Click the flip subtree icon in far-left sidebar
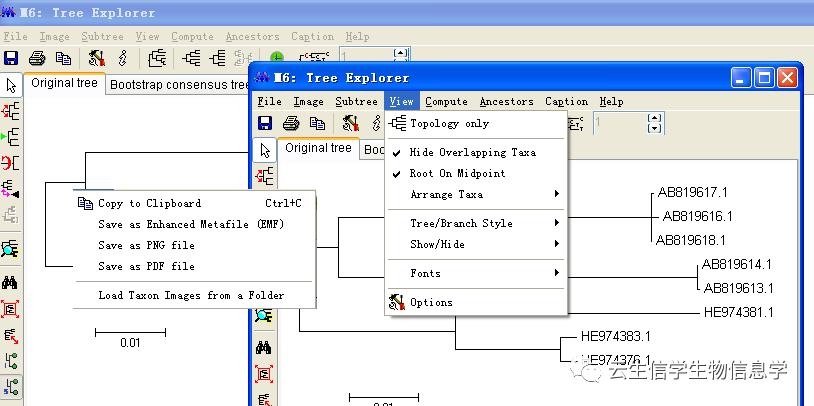 [x=11, y=163]
